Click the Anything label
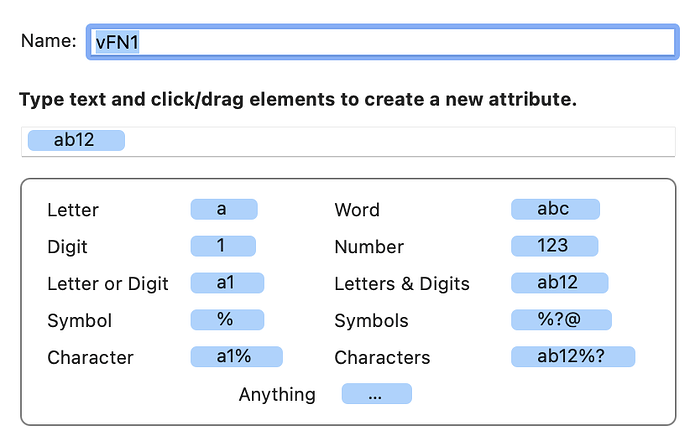Image resolution: width=690 pixels, height=436 pixels. coord(277,395)
